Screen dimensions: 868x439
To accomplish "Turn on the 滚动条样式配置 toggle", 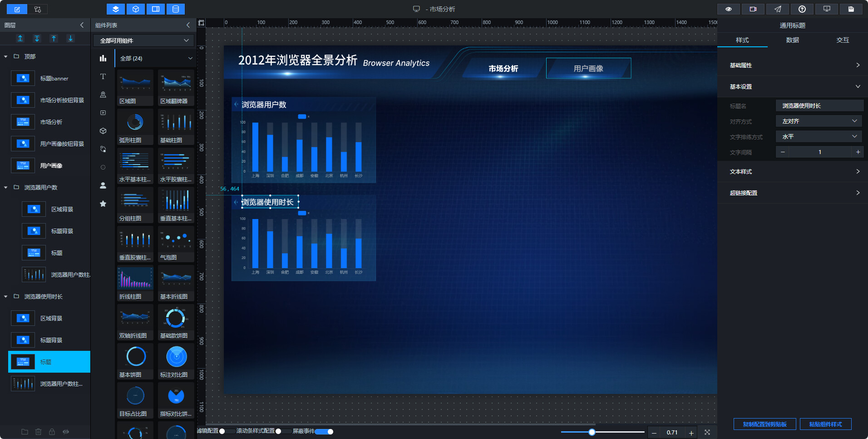I will click(284, 431).
